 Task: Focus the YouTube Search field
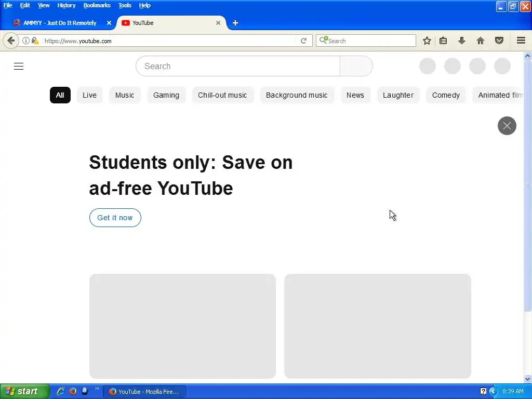pos(238,66)
